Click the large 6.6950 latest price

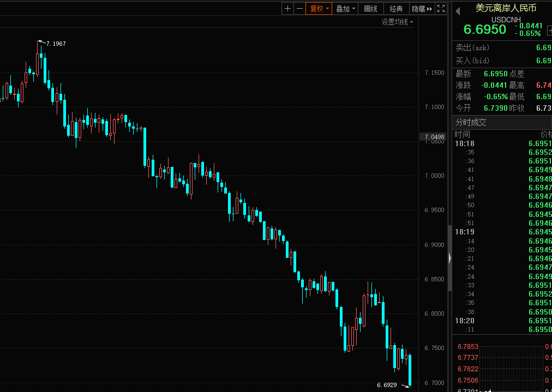(x=485, y=29)
